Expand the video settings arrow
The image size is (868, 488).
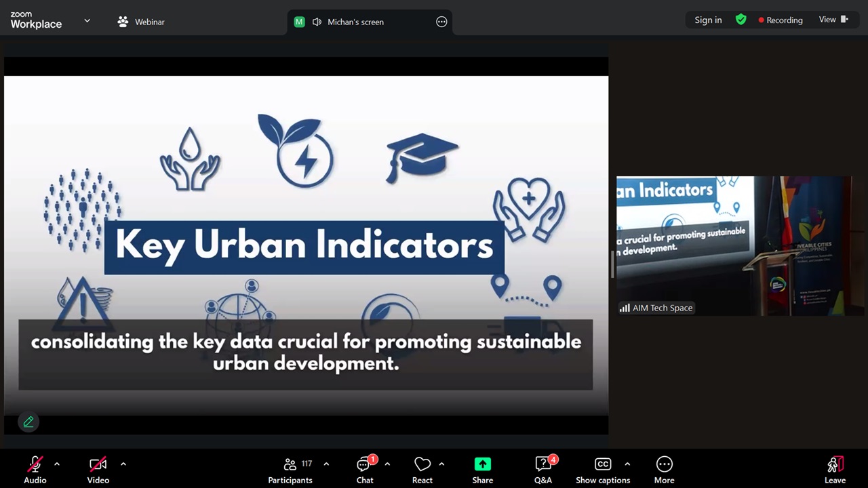point(123,464)
